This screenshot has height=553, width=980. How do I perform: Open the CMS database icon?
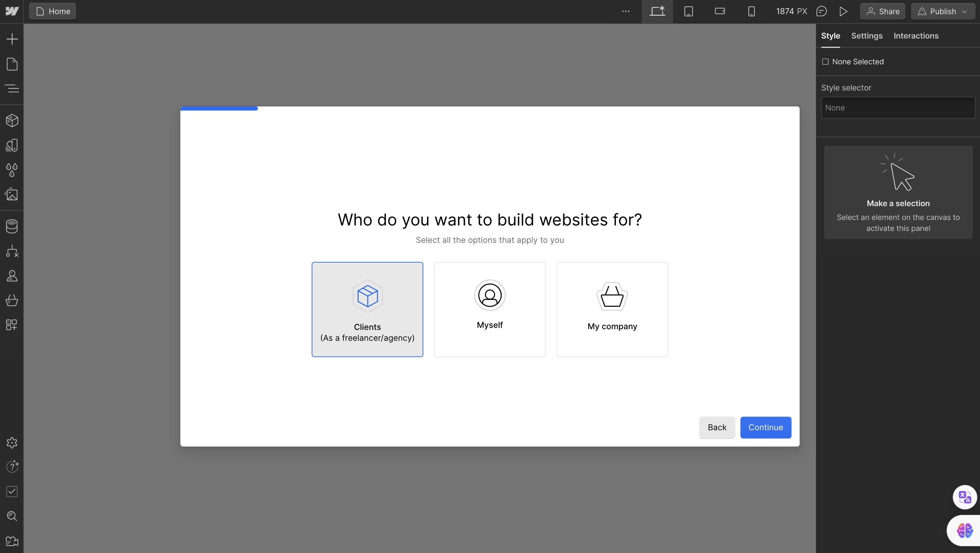pyautogui.click(x=12, y=226)
